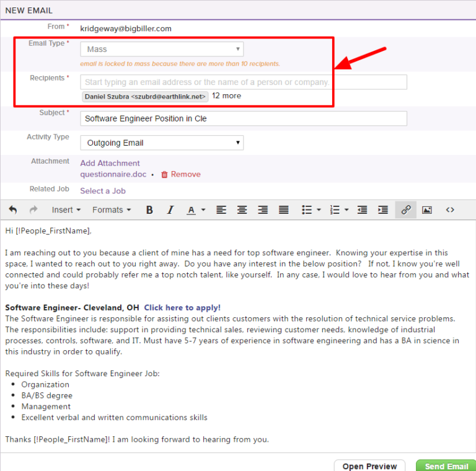This screenshot has width=476, height=471.
Task: Expand the Activity Type dropdown
Action: pyautogui.click(x=162, y=143)
